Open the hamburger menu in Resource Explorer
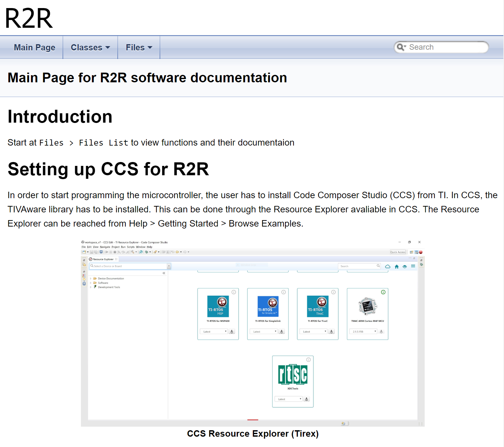The width and height of the screenshot is (504, 447). (413, 266)
